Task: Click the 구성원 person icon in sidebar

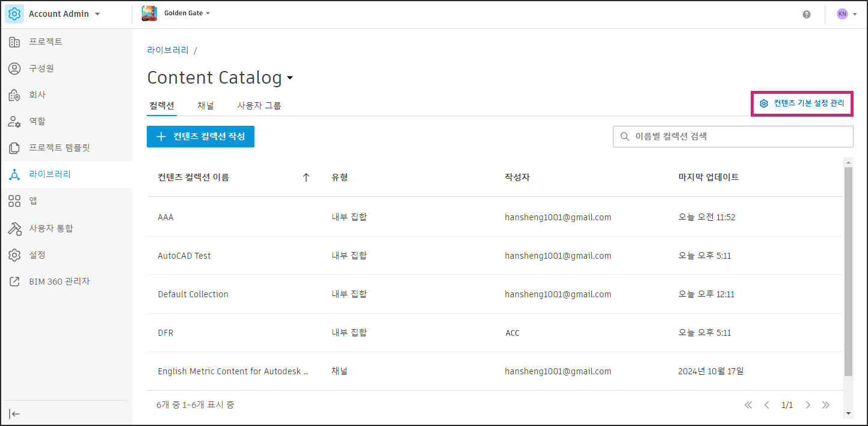Action: (x=14, y=69)
